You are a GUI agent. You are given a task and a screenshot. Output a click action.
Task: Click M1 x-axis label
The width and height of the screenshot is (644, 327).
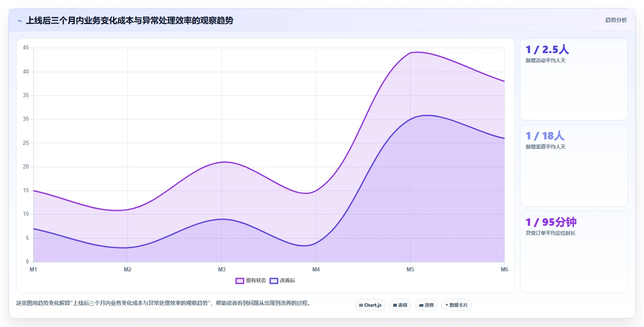coord(33,270)
